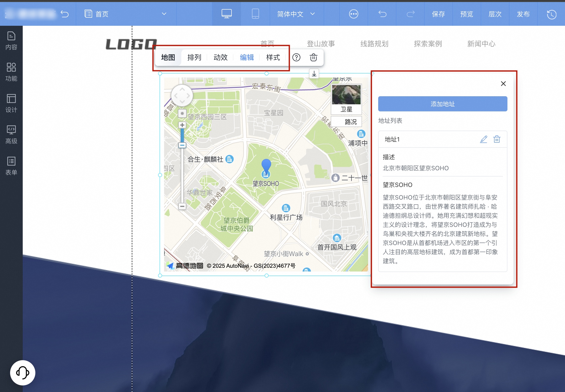Open the 功能 features sidebar panel

point(11,72)
